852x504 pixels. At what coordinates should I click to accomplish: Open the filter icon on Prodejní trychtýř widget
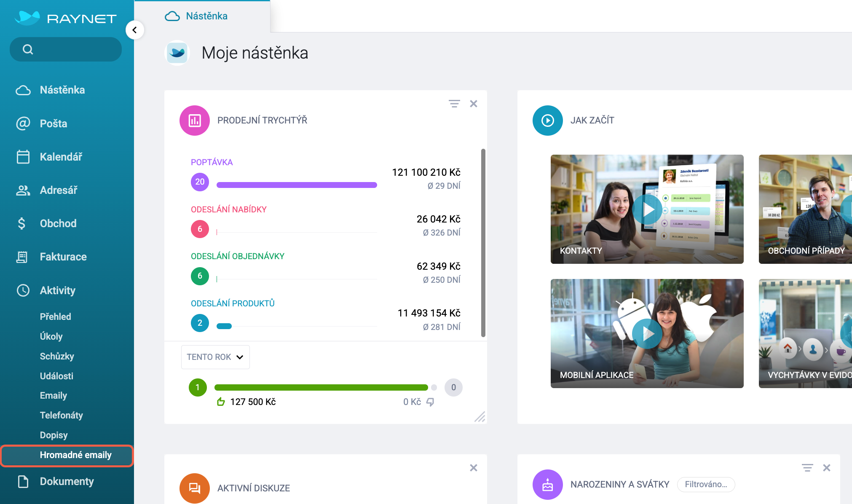click(454, 104)
